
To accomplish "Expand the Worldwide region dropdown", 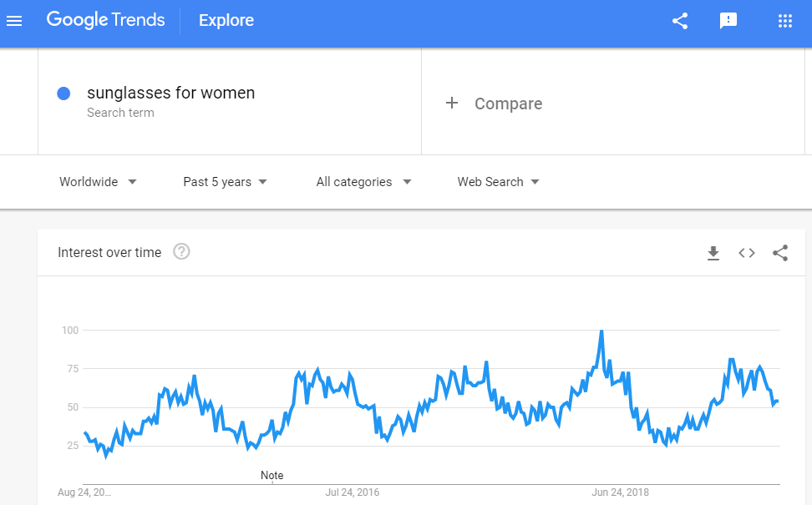I will [x=98, y=182].
